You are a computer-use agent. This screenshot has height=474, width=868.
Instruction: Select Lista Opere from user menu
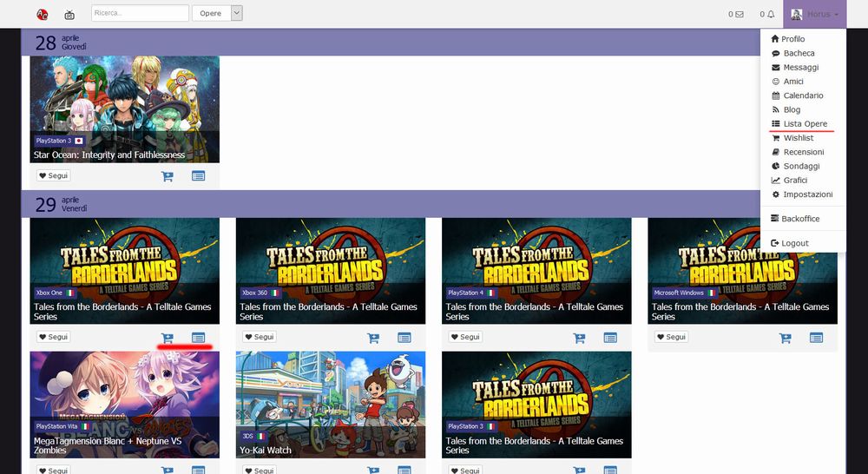pos(805,124)
